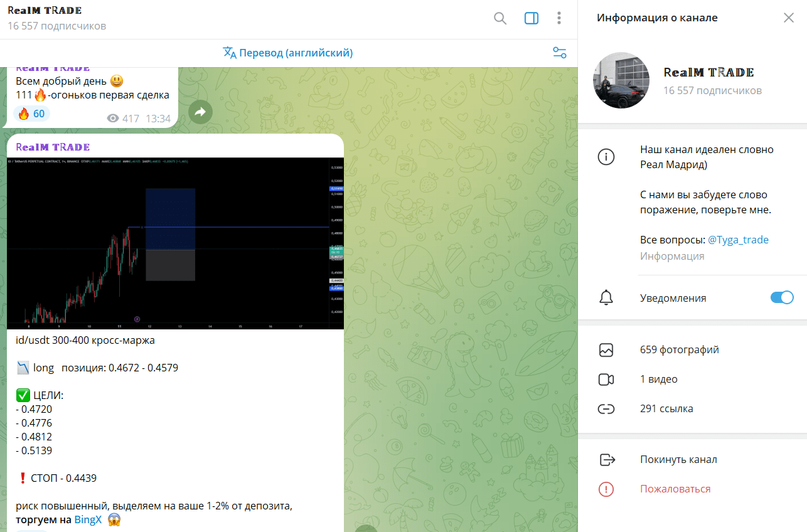Close the channel info panel
The image size is (807, 532).
pos(789,18)
